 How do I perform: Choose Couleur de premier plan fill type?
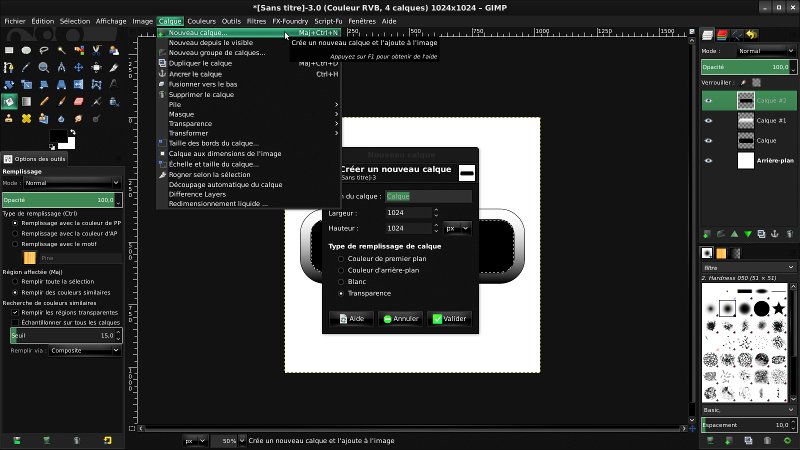coord(341,259)
